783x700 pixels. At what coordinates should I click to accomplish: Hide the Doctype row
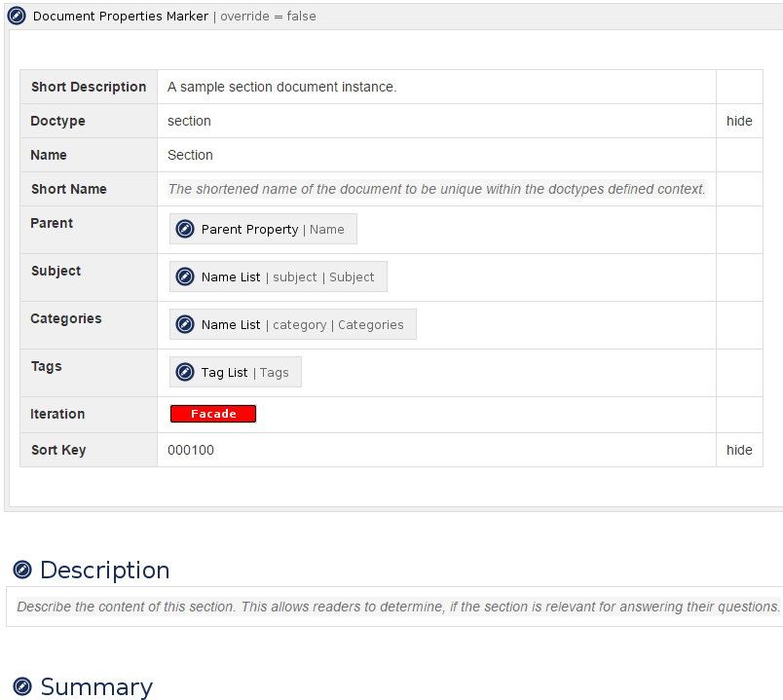tap(739, 121)
